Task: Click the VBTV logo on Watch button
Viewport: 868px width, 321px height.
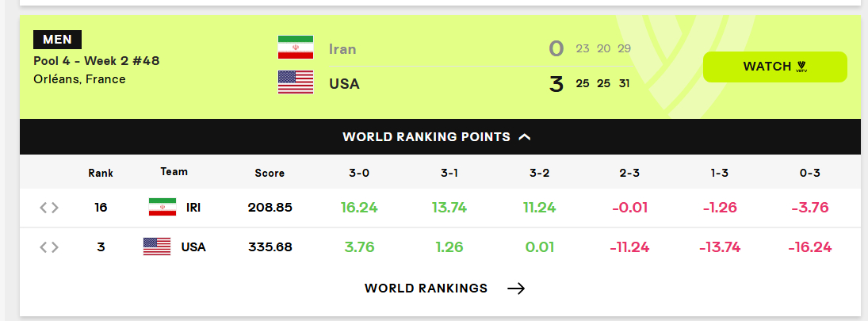Action: [801, 67]
